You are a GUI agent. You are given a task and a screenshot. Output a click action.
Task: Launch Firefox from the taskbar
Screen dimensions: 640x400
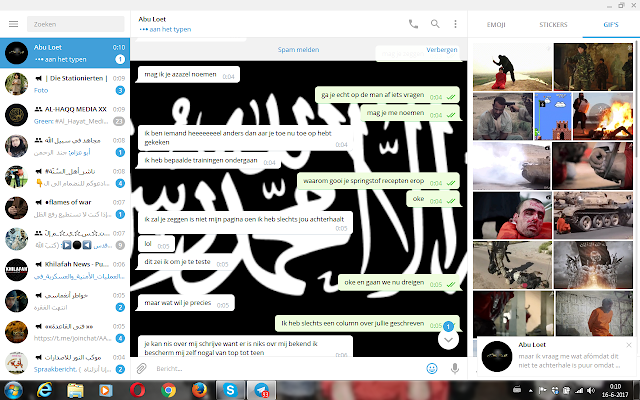click(199, 390)
